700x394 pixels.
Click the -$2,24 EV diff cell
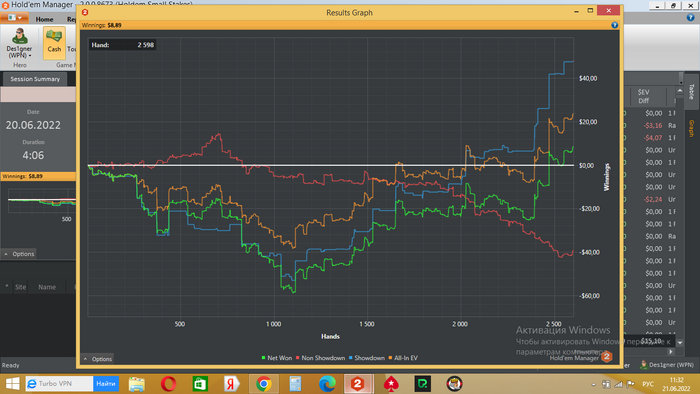[x=652, y=199]
